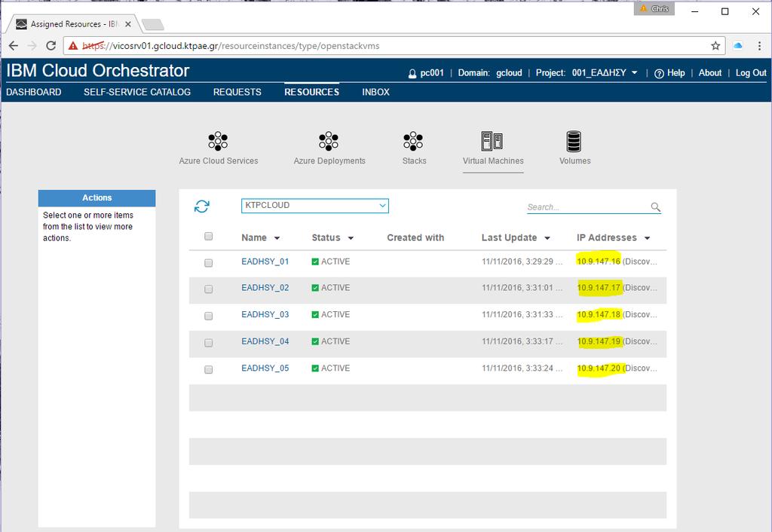Image resolution: width=772 pixels, height=532 pixels.
Task: Close the Assigned Resources tab
Action: (128, 23)
